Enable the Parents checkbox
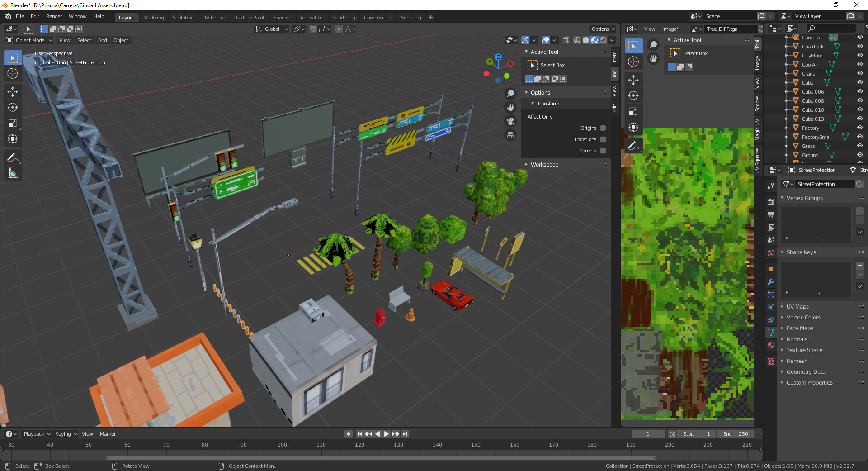 pyautogui.click(x=603, y=151)
